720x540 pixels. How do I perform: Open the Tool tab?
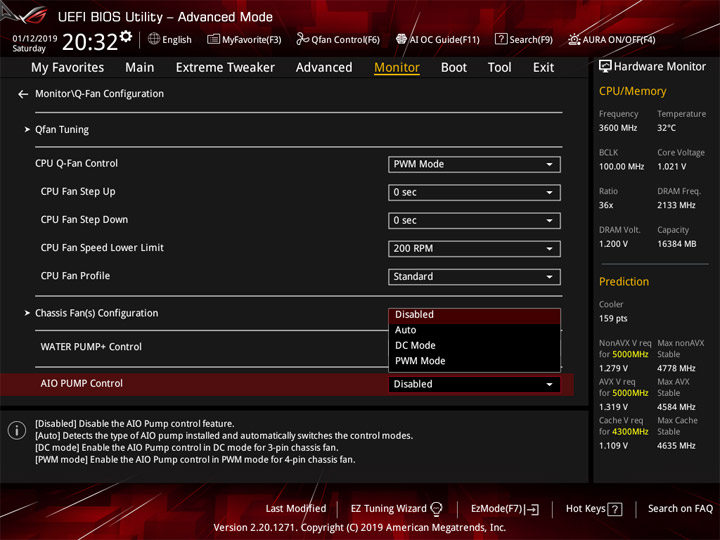point(500,68)
